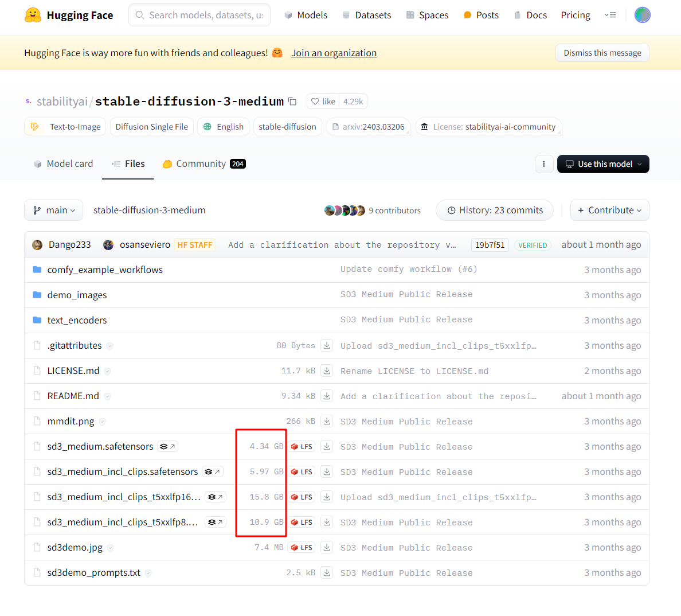Image resolution: width=681 pixels, height=616 pixels.
Task: Download sd3_medium.safetensors file
Action: coord(327,446)
